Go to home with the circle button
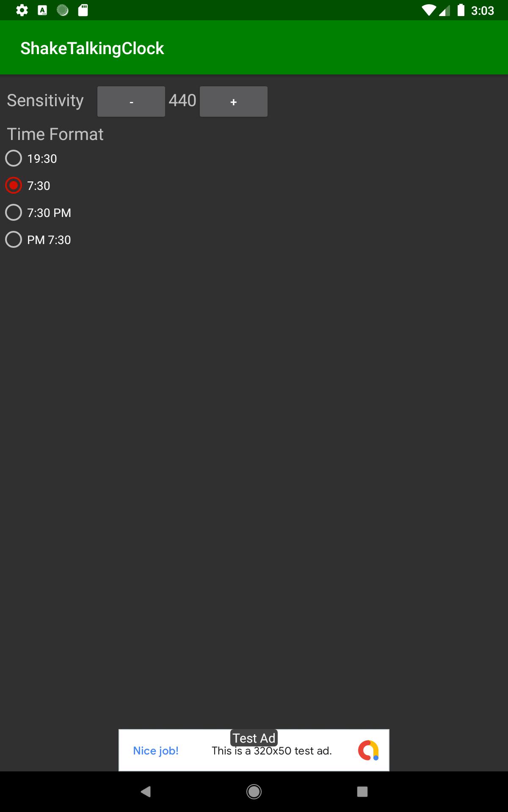 [x=254, y=791]
